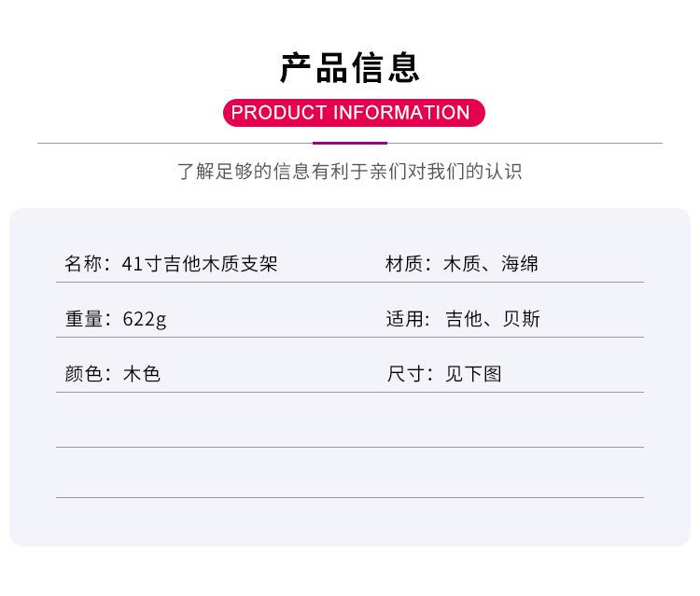Select the color value 木色
The width and height of the screenshot is (700, 596).
tap(142, 374)
